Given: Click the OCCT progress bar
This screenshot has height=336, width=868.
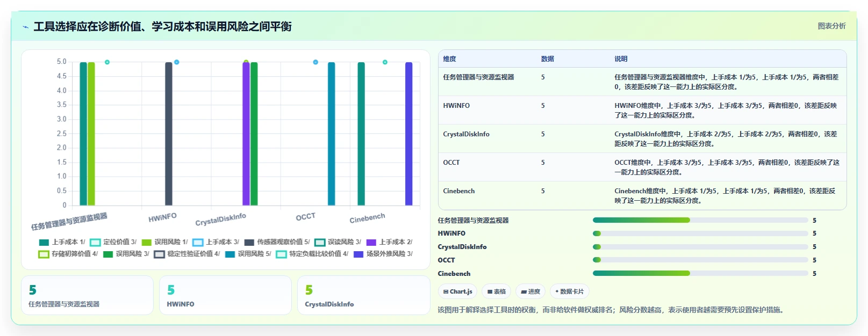Looking at the screenshot, I should click(700, 260).
